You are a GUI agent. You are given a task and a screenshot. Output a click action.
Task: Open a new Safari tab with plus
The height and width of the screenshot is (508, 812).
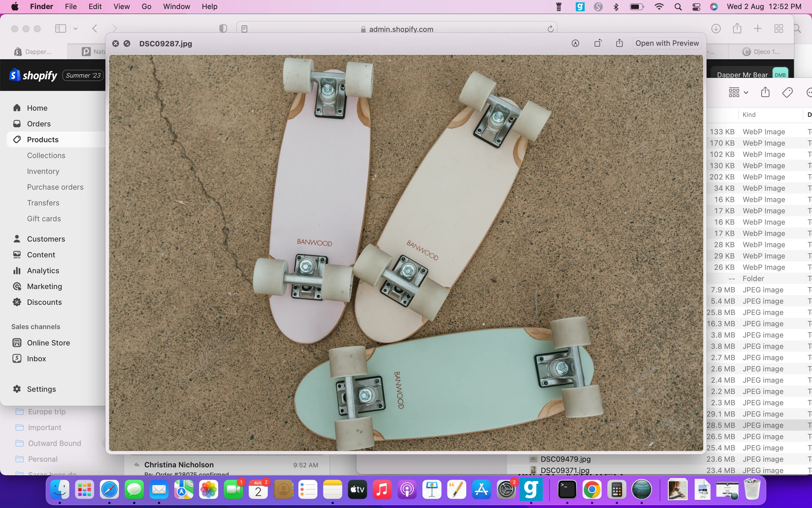(758, 29)
